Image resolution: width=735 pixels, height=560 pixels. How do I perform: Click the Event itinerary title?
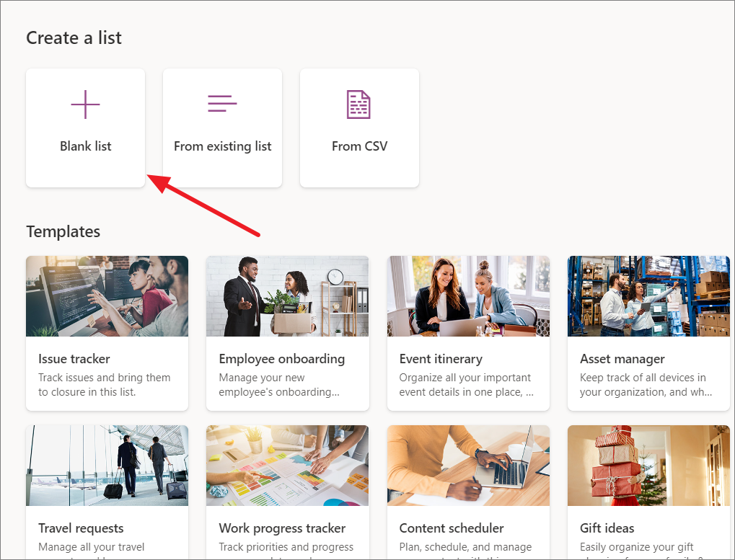click(441, 359)
